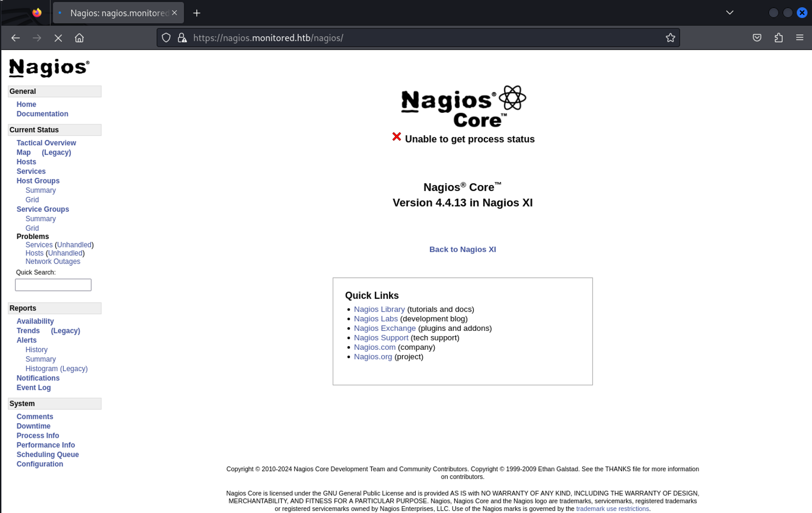Open a new tab with plus button
This screenshot has height=513, width=812.
pos(197,13)
